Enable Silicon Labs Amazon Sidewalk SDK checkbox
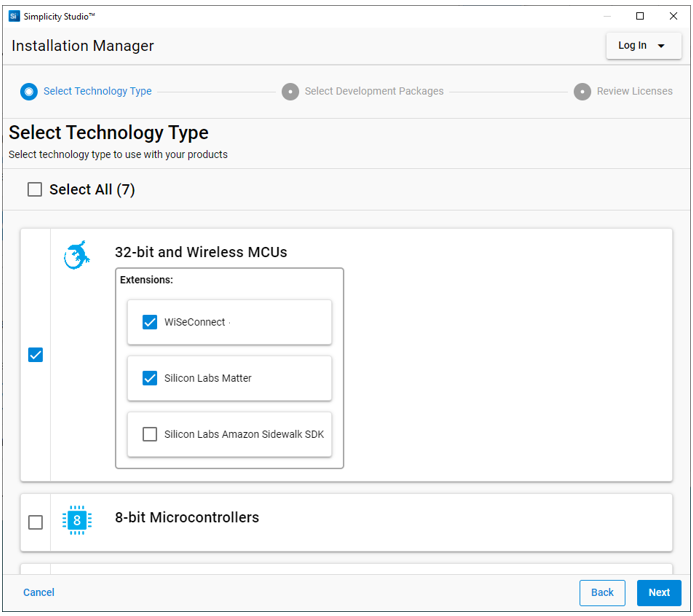 tap(150, 434)
